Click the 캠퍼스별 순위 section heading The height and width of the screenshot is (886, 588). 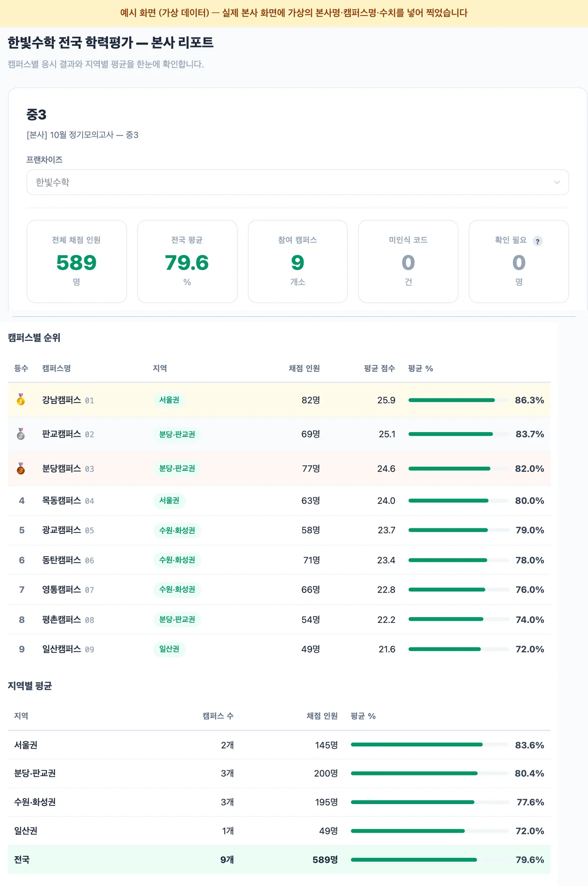(34, 338)
